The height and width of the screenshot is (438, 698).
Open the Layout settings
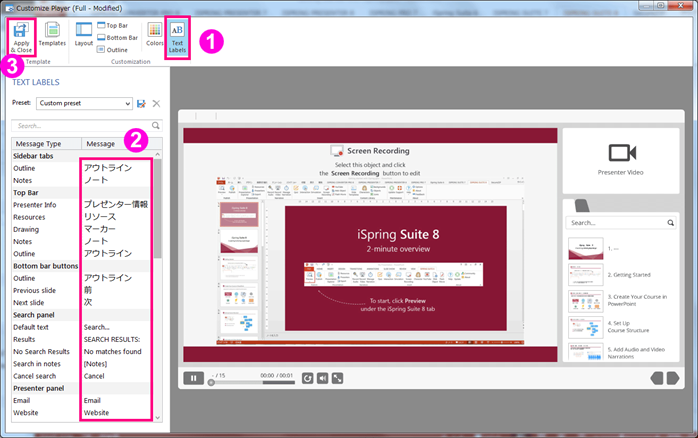84,34
